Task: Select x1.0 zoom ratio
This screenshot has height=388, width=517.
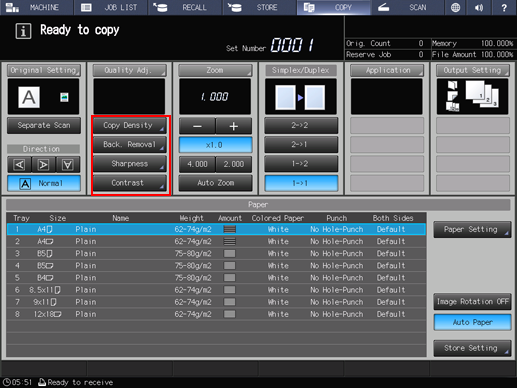Action: [215, 145]
